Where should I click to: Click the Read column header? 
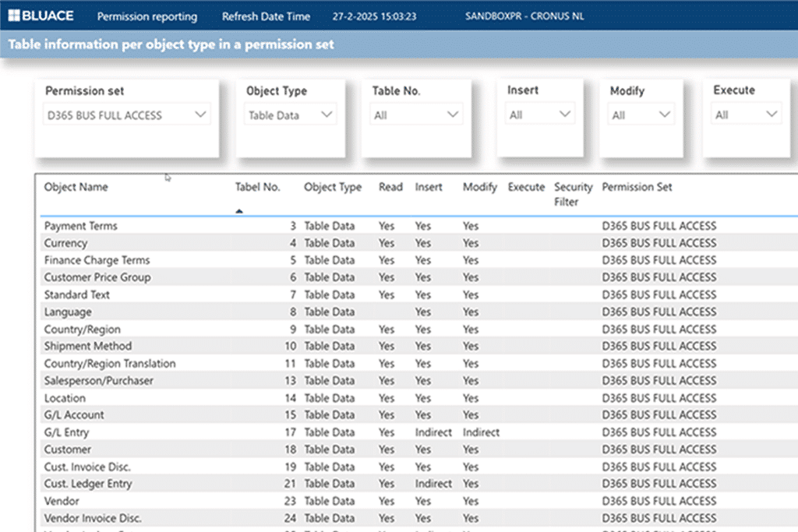(x=390, y=187)
